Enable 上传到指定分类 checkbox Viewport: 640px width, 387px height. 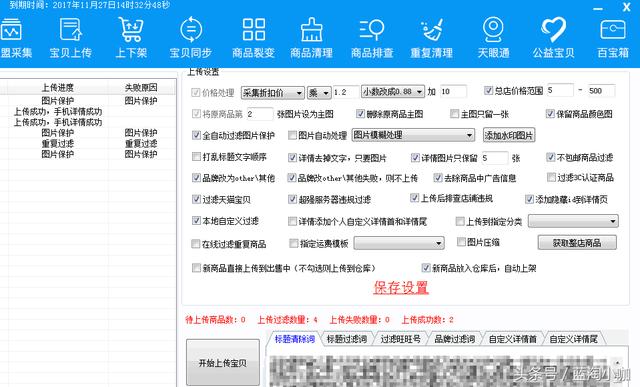click(460, 221)
